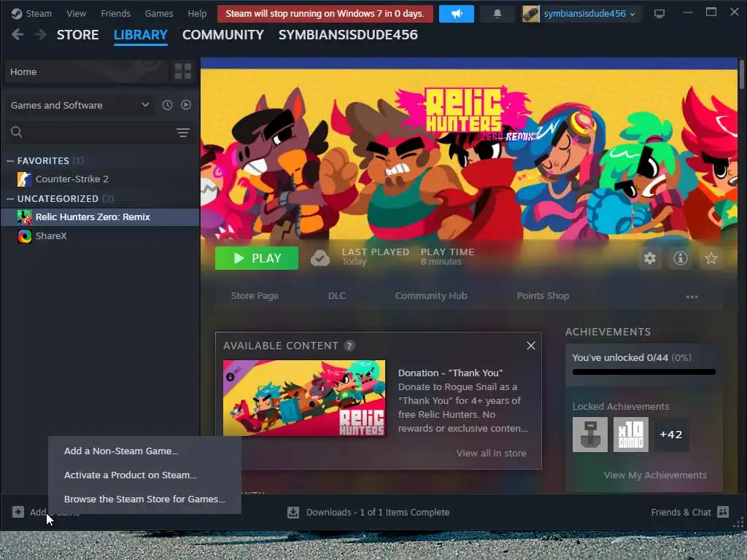Click the x10 Combo locked achievement icon

(631, 435)
